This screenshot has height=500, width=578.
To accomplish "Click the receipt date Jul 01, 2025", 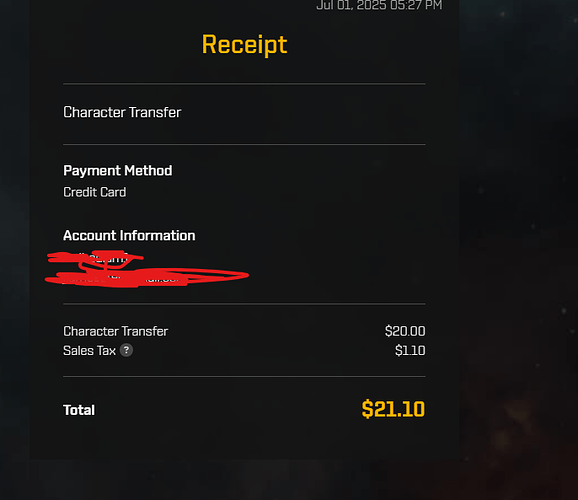I will click(351, 5).
